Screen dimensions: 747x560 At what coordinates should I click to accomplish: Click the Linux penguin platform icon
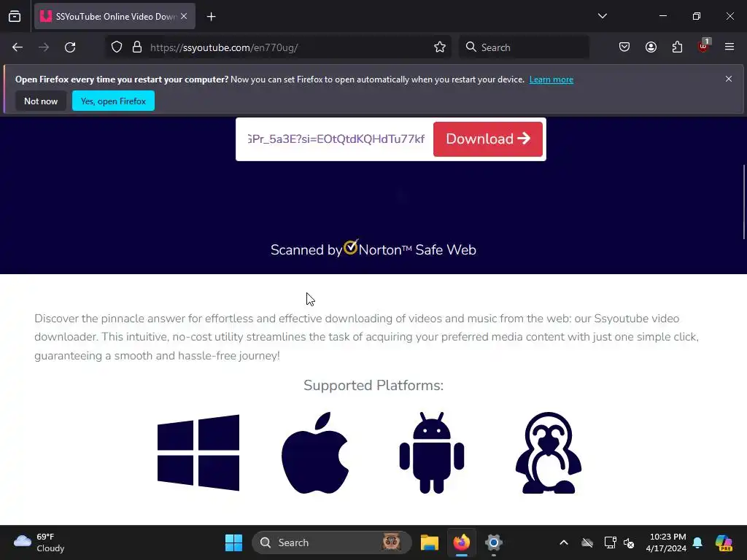[549, 453]
